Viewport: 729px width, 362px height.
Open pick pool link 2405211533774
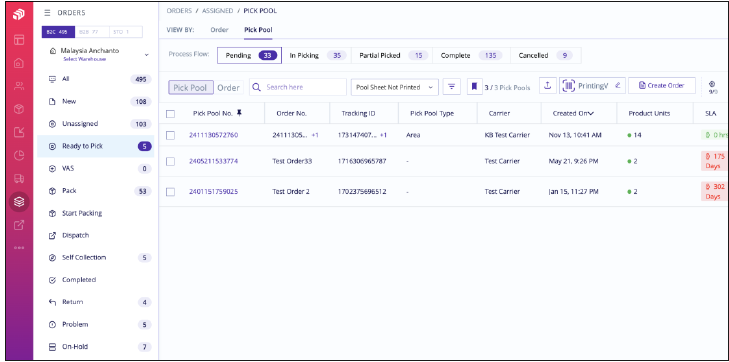[213, 161]
